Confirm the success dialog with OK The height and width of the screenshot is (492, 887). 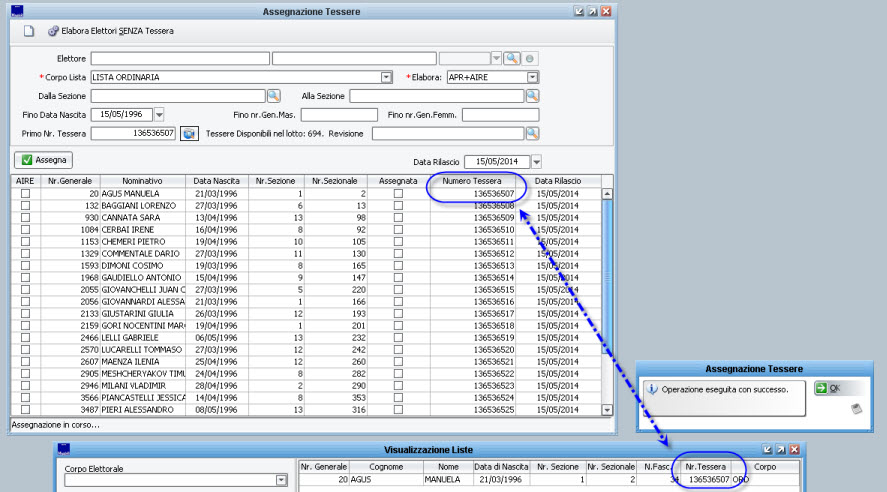click(x=828, y=388)
